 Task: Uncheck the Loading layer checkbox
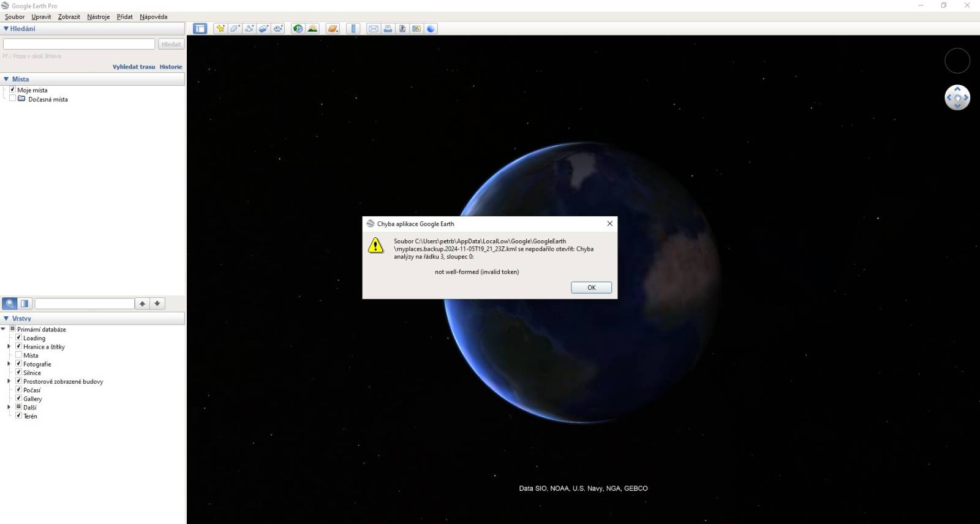click(x=18, y=338)
